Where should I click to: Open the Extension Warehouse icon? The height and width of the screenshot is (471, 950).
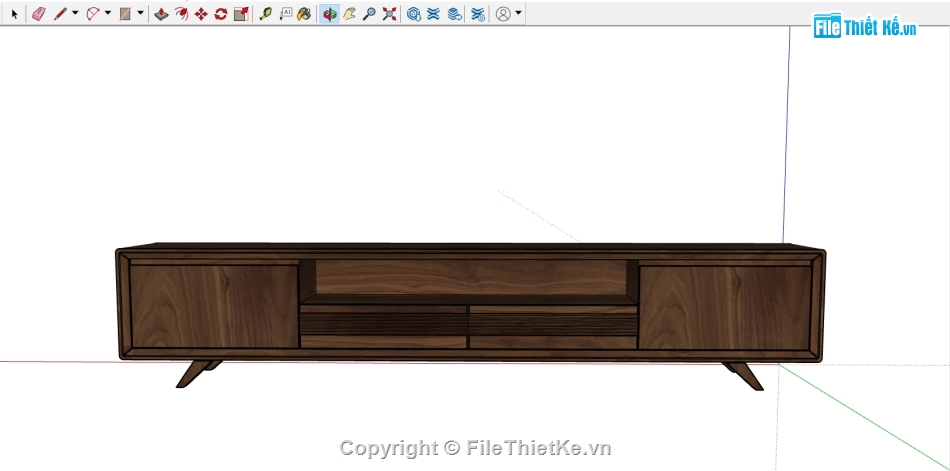point(433,14)
